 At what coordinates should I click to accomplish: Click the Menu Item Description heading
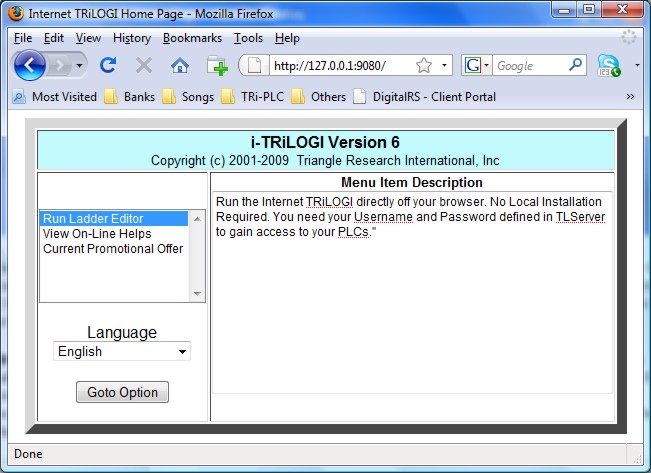[412, 182]
